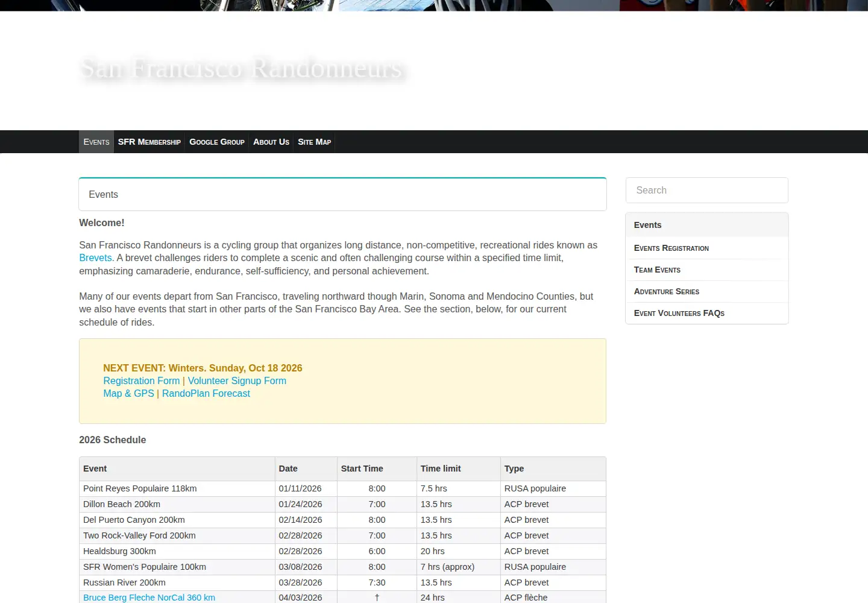The image size is (868, 603).
Task: Open Team Events sidebar link
Action: click(657, 270)
